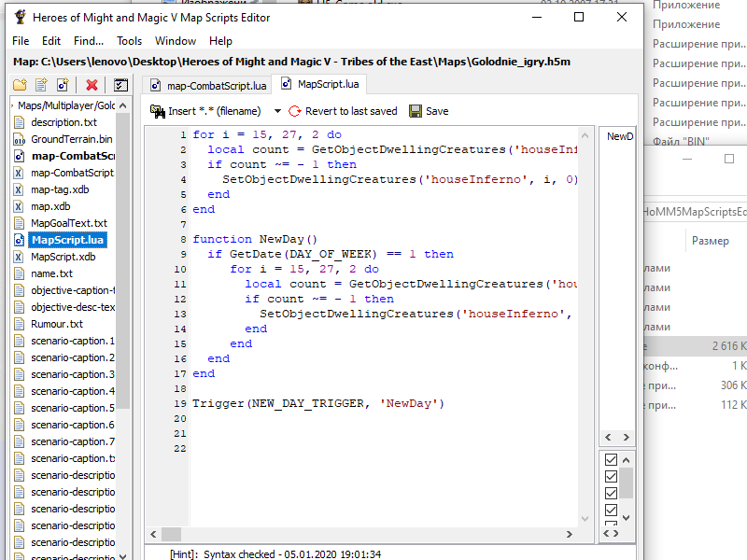747x560 pixels.
Task: Click the Insert *.* (filename) button
Action: click(x=205, y=111)
